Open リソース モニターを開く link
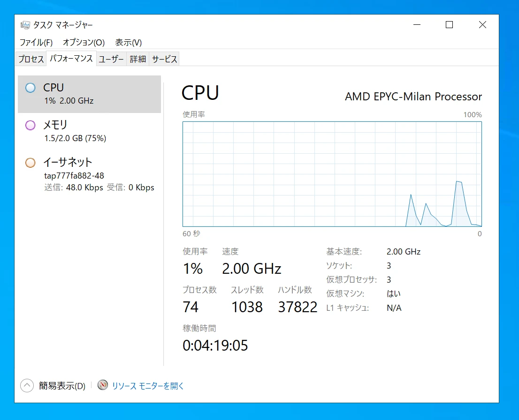Viewport: 519px width, 420px height. (x=148, y=386)
